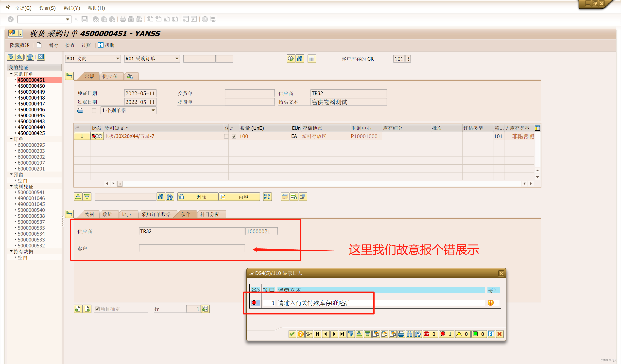Viewport: 621px width, 364px height.
Task: Click the red X cancel icon in log dialog
Action: (500, 334)
